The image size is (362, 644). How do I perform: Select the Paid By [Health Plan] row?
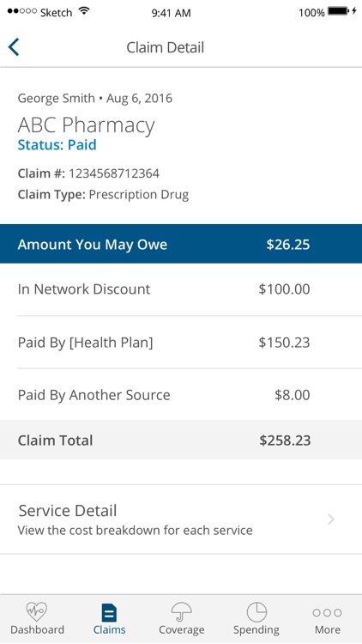point(181,342)
